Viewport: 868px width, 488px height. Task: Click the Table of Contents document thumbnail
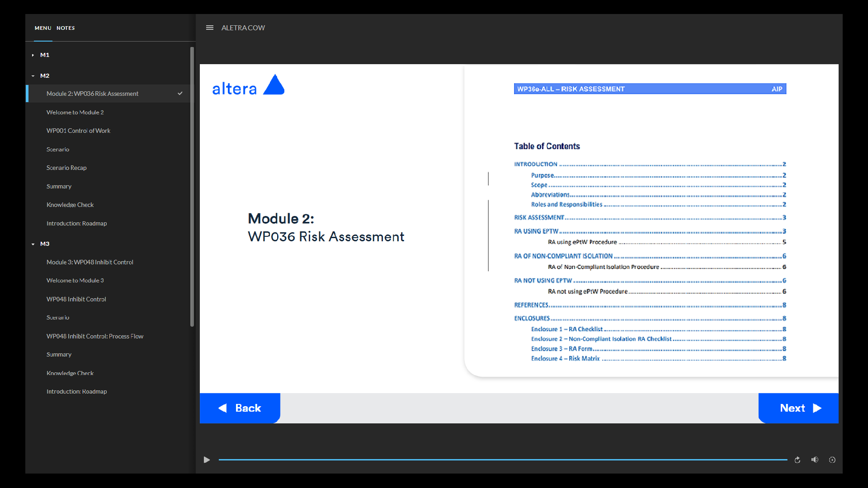[650, 221]
